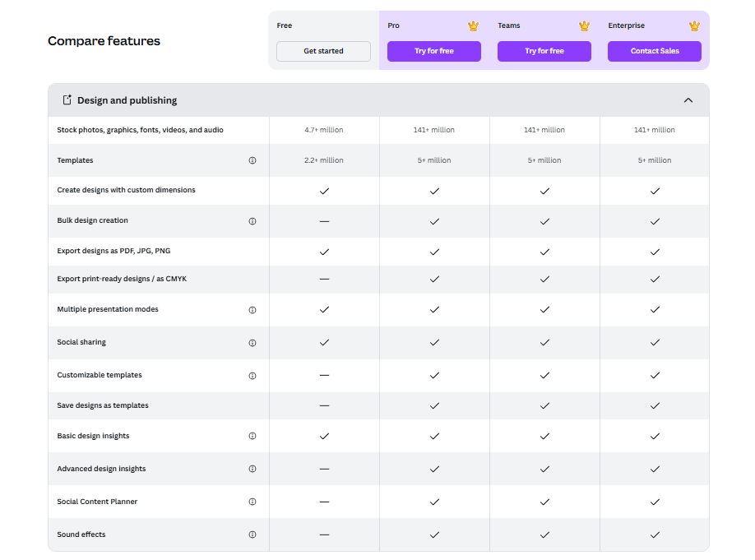The image size is (755, 560).
Task: Click the Social Content Planner info icon
Action: click(x=252, y=502)
